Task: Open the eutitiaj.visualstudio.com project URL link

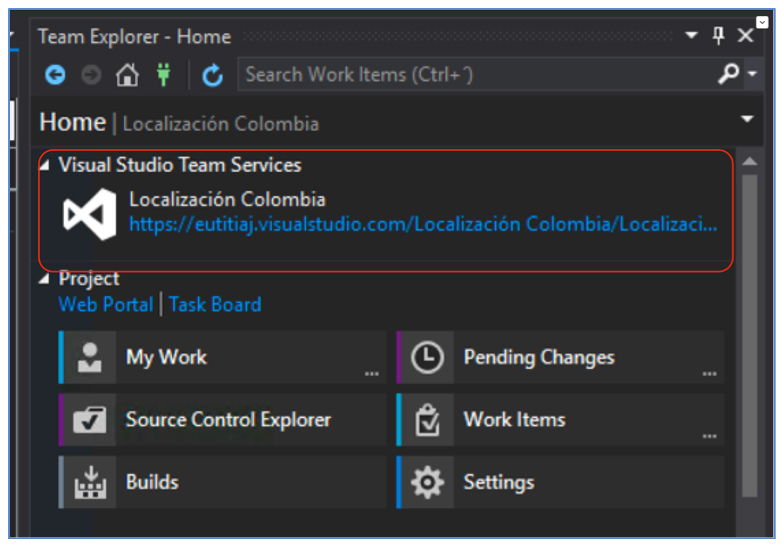Action: 423,224
